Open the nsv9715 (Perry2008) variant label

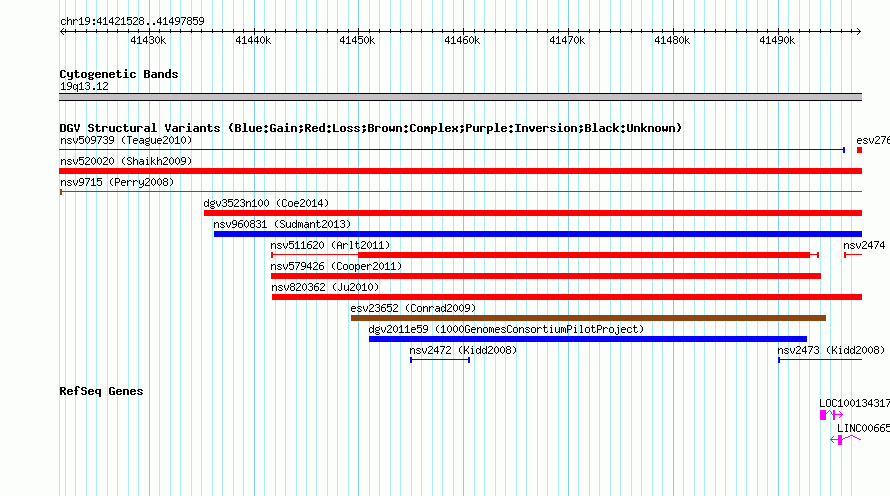(117, 182)
